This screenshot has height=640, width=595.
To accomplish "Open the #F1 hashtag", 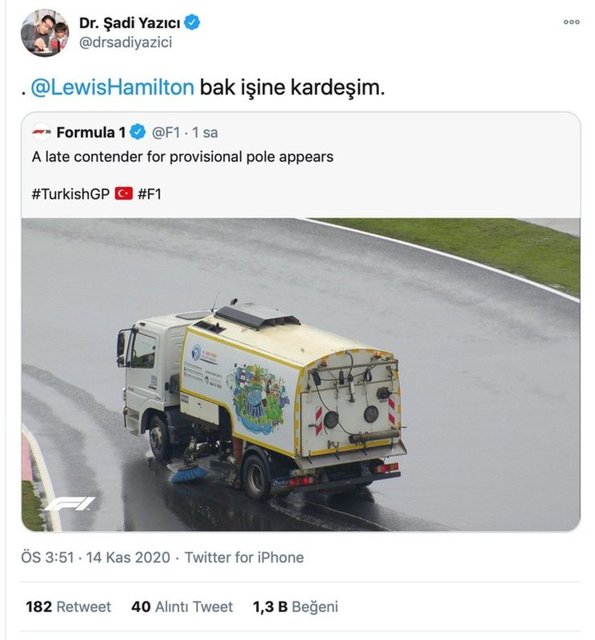I will click(149, 194).
